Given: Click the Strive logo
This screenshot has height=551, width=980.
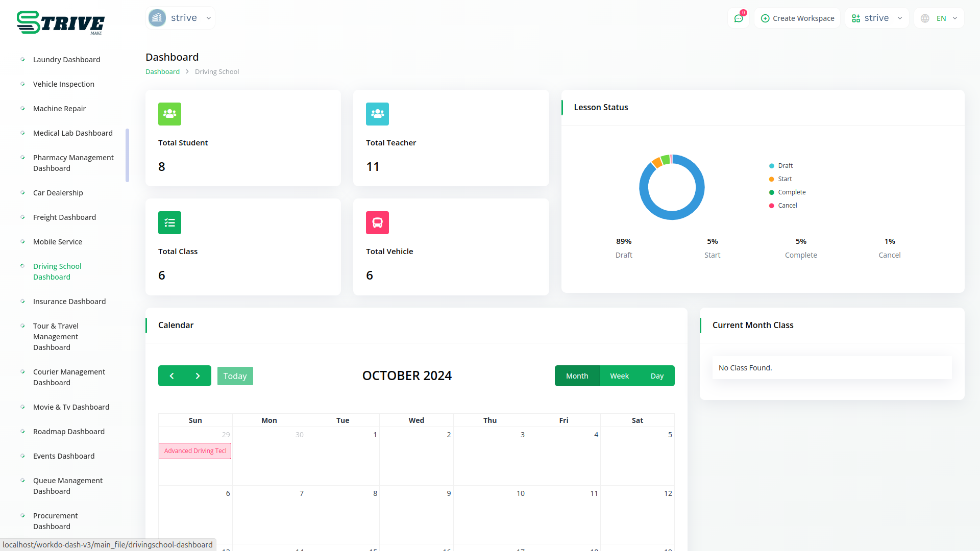Looking at the screenshot, I should [60, 22].
